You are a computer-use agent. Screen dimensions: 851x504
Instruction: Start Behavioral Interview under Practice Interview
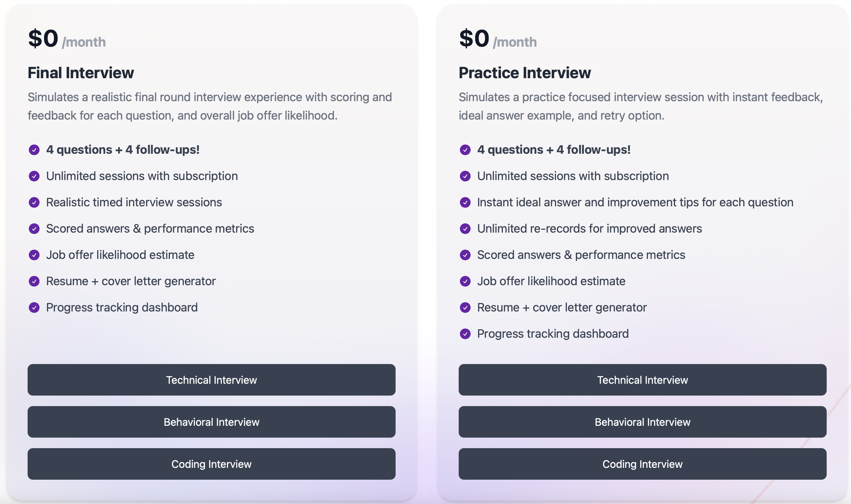[x=642, y=422]
